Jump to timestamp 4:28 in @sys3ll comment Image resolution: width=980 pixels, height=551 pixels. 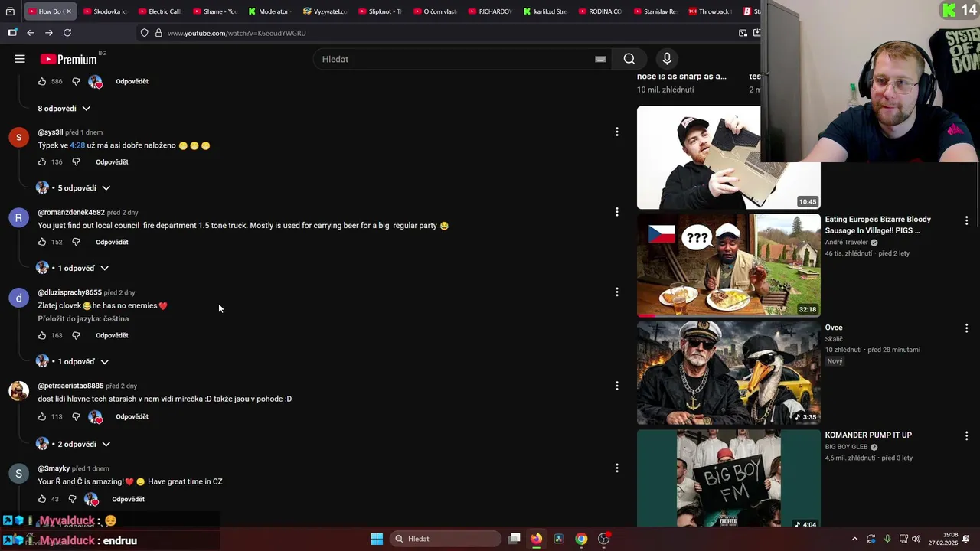[77, 145]
